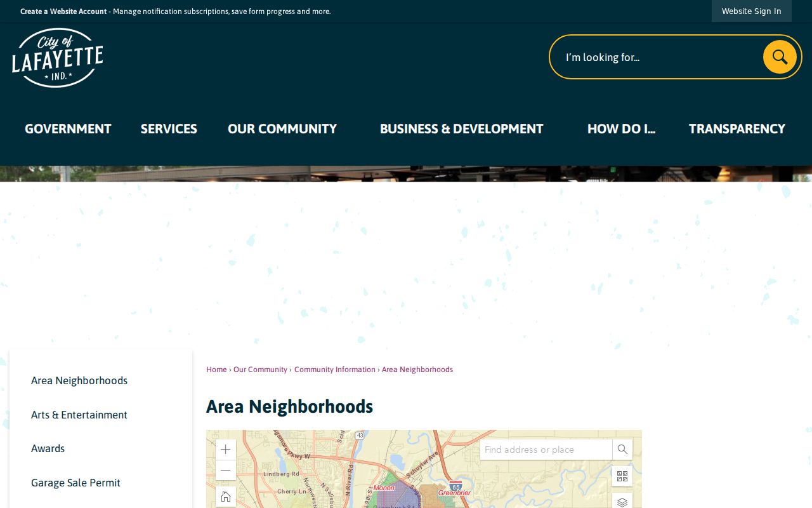The image size is (812, 508).
Task: Click the Monon neighborhood label on map
Action: pos(384,488)
